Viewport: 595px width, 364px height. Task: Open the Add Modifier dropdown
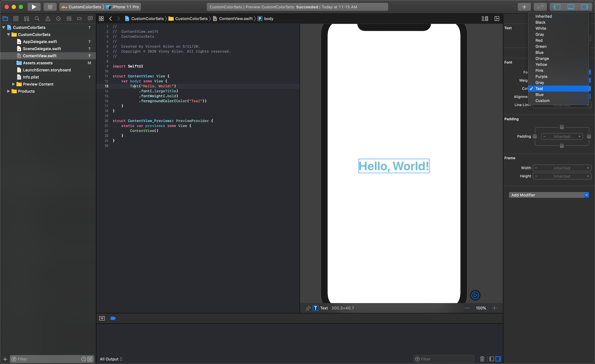pos(549,195)
